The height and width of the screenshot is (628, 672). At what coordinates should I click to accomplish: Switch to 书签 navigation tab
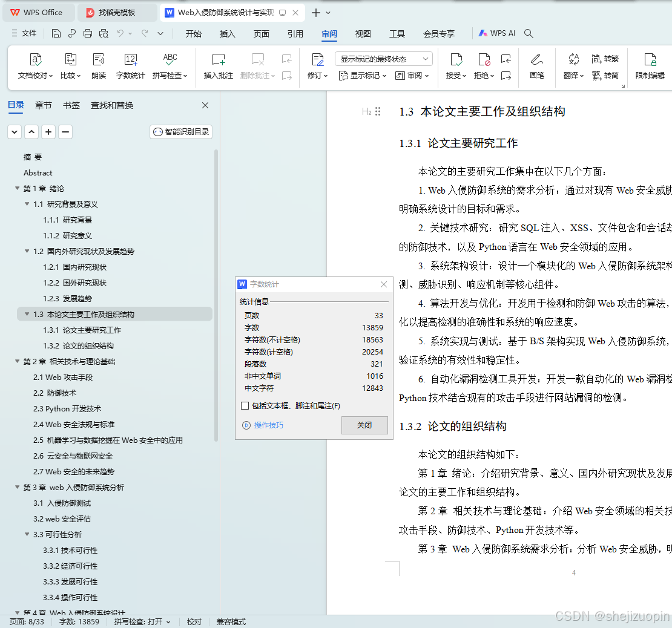tap(71, 105)
